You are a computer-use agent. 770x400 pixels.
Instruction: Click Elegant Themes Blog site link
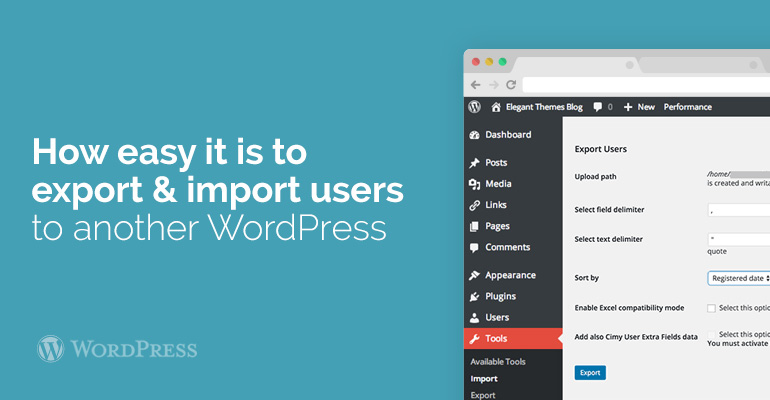pyautogui.click(x=536, y=107)
